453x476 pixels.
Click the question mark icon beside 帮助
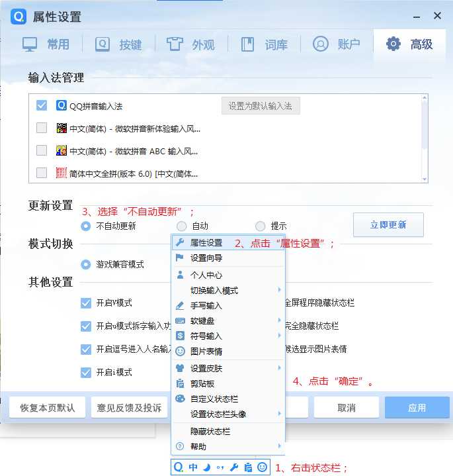(180, 446)
